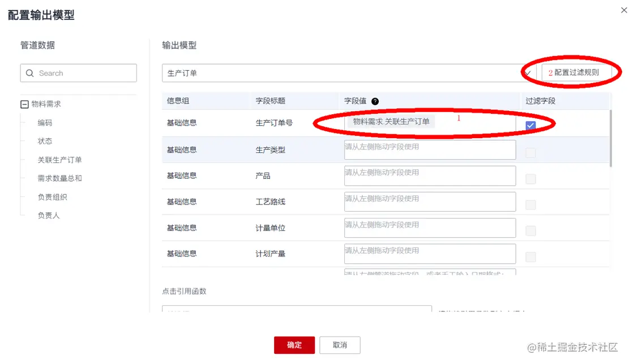
Task: Click the 生产订单号 field title cell
Action: (x=274, y=123)
